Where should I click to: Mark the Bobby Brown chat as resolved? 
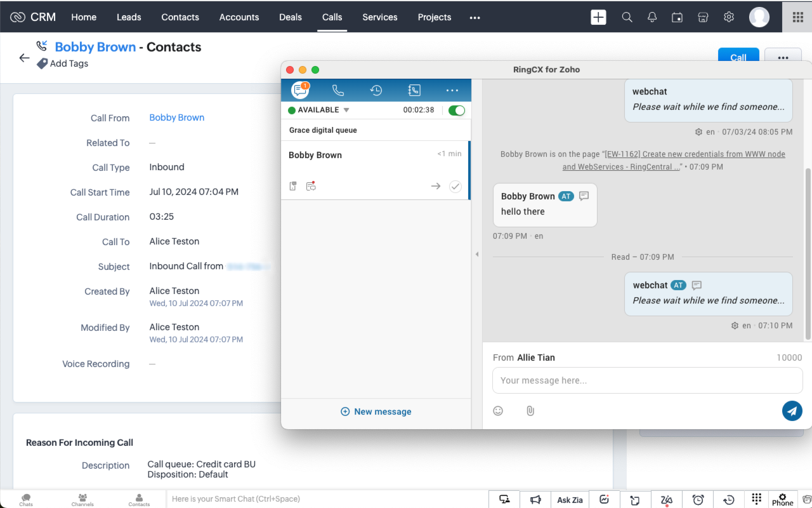pyautogui.click(x=455, y=186)
